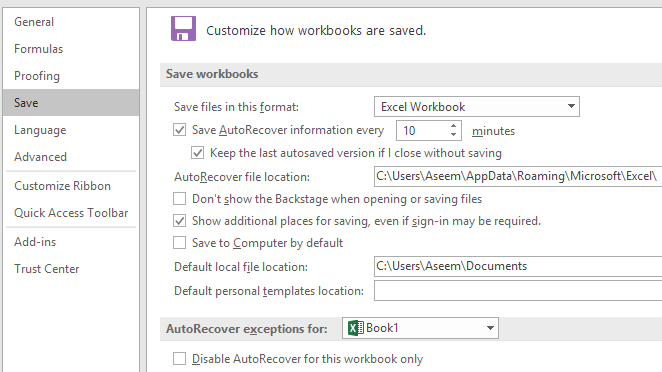Enable Don't show the Backstage checkbox
This screenshot has width=662, height=372.
[179, 198]
